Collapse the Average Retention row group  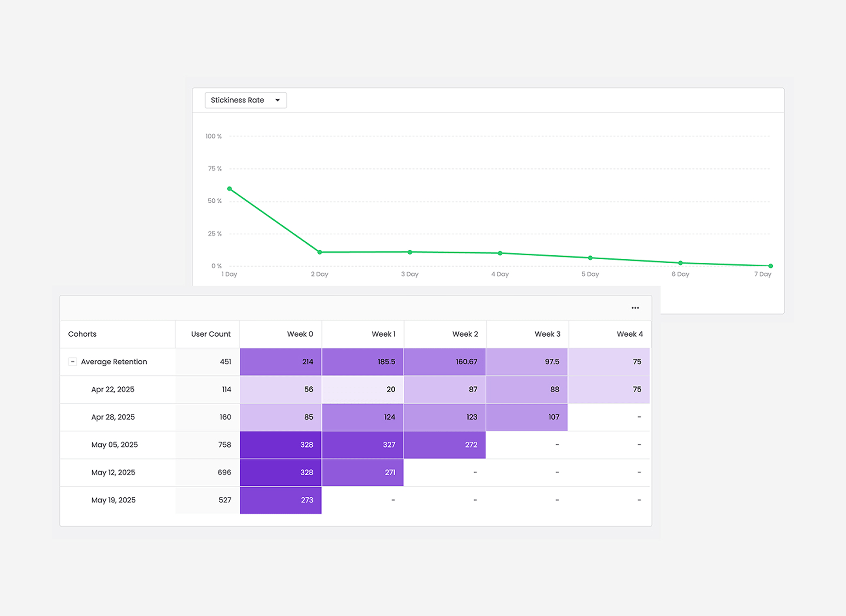[72, 362]
